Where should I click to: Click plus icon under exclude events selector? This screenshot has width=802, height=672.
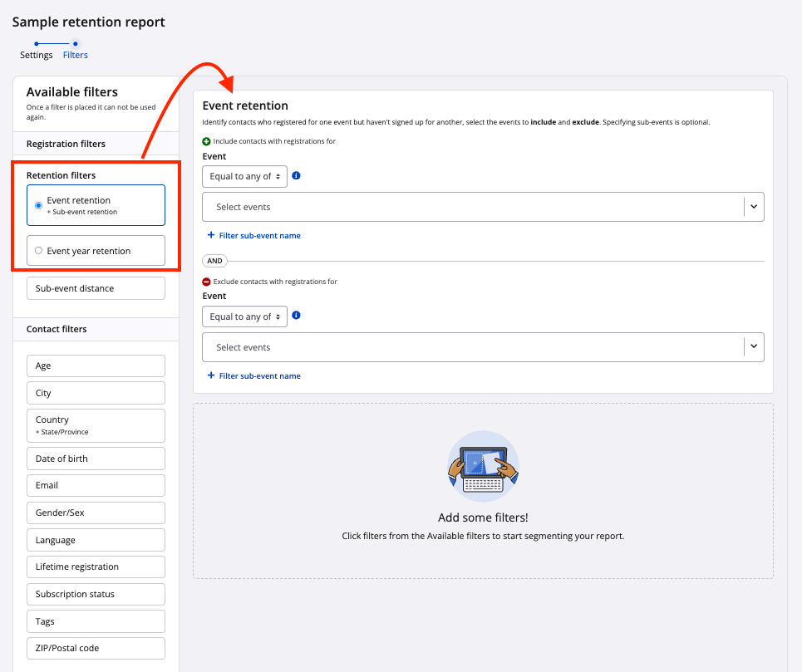(211, 375)
